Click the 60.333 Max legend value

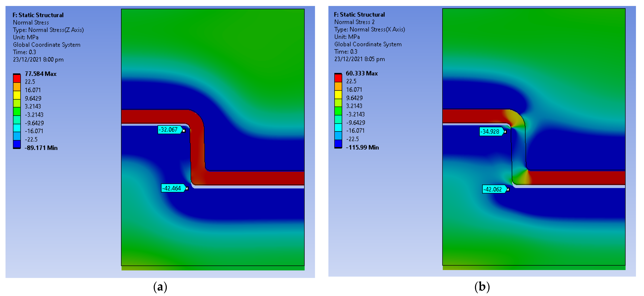coord(361,73)
